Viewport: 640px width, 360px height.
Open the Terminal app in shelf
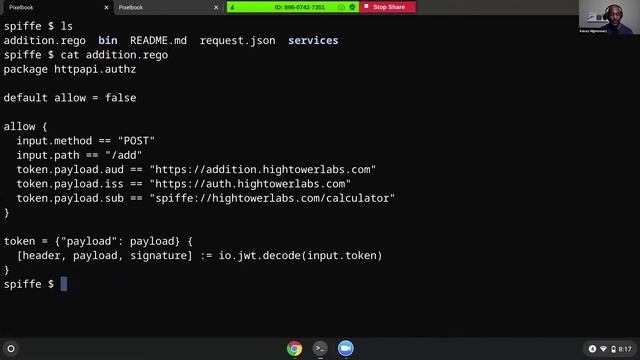pyautogui.click(x=320, y=348)
